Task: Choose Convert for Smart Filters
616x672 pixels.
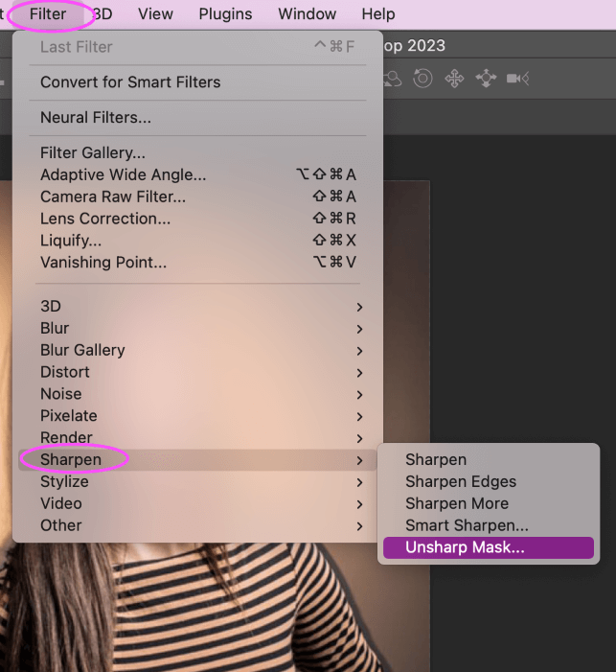Action: [197, 82]
